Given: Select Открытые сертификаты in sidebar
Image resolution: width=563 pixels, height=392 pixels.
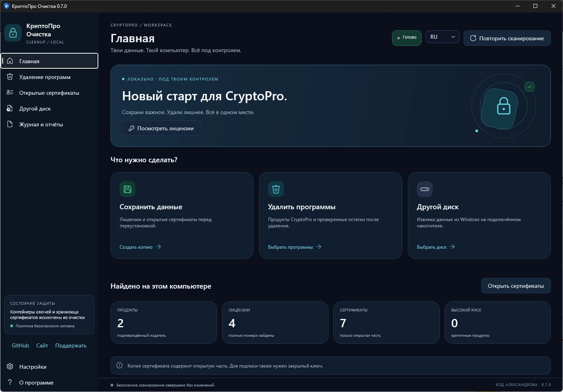Looking at the screenshot, I should coord(49,92).
